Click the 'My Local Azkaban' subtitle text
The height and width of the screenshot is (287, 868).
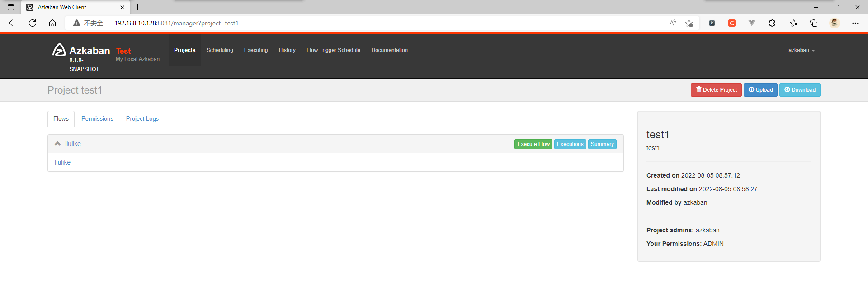137,59
